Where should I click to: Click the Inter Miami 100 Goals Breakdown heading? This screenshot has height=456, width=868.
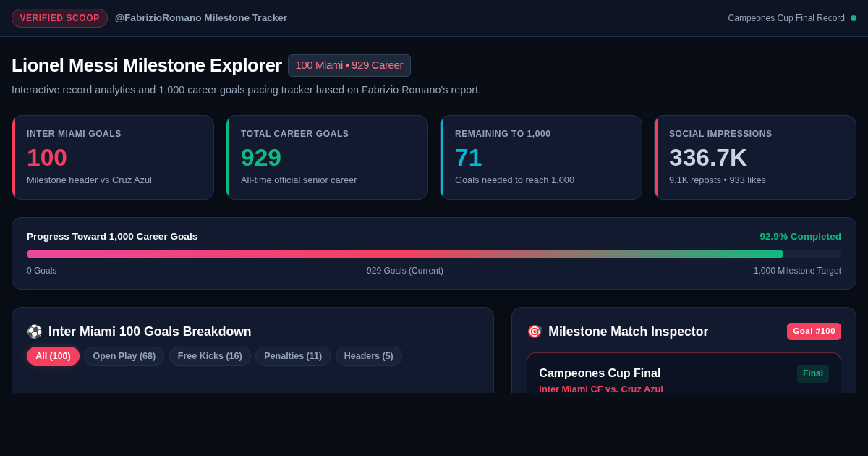click(x=150, y=332)
